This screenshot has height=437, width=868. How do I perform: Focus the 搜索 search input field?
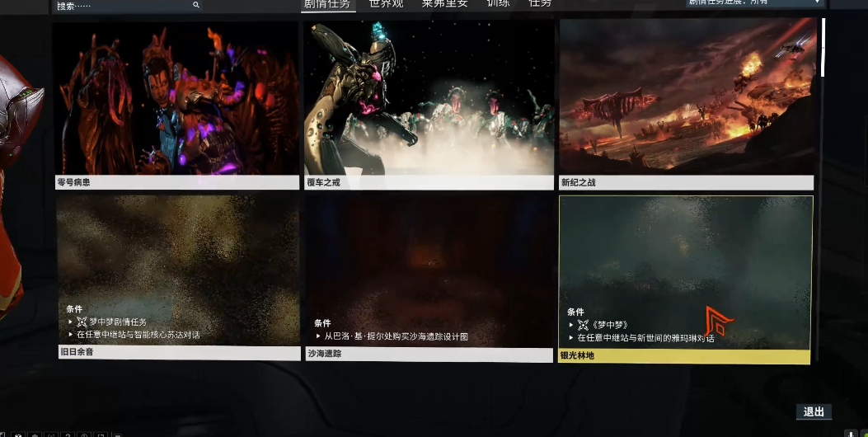pos(127,5)
